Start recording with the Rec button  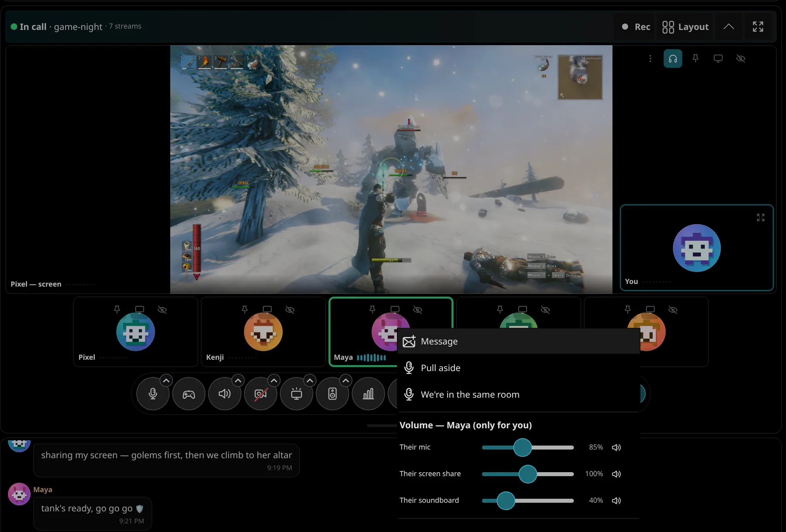click(636, 27)
